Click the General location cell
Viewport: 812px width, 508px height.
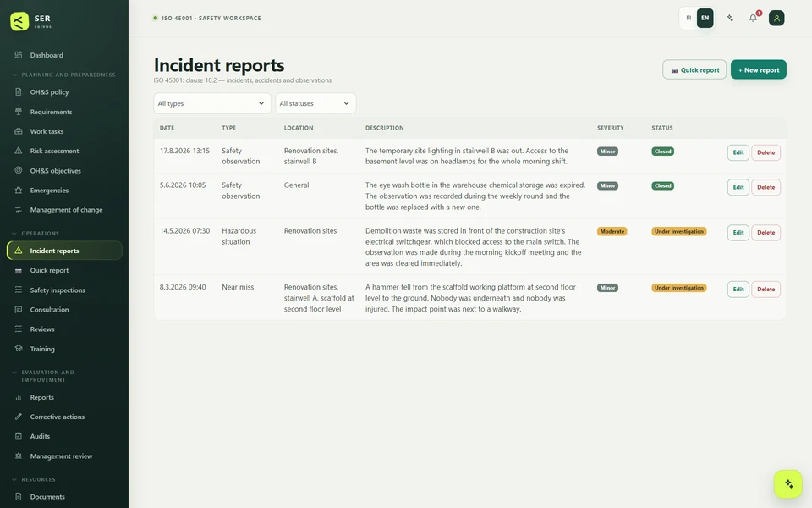tap(296, 185)
